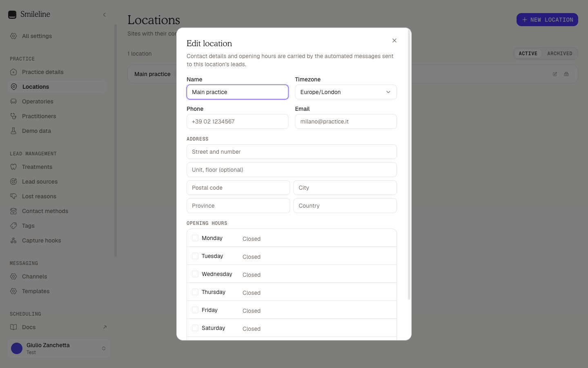Screen dimensions: 588x368
Task: Enable Tuesday opening hours checkbox
Action: tap(195, 256)
